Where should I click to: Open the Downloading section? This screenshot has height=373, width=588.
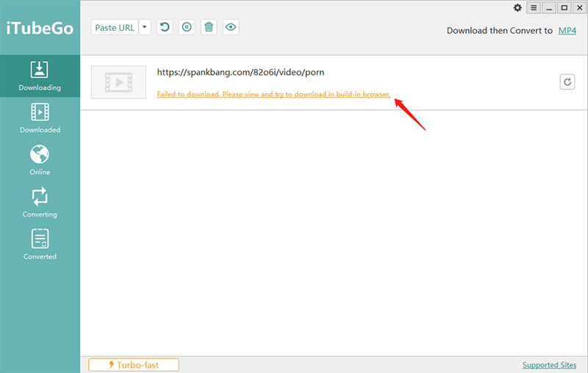point(40,76)
